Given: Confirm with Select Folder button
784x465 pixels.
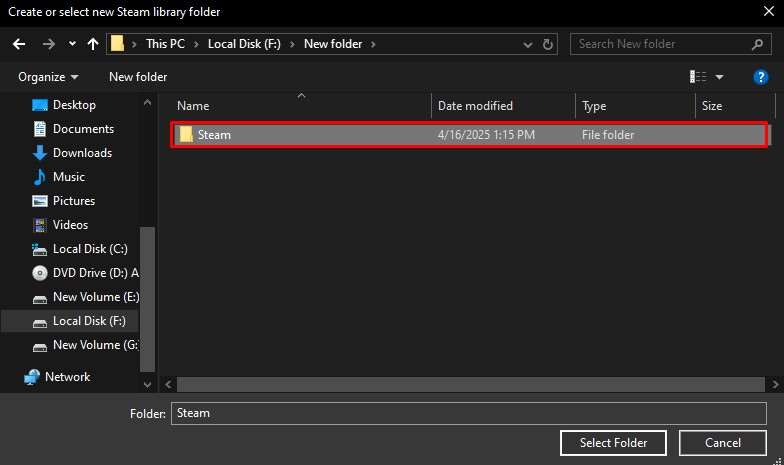Looking at the screenshot, I should 613,443.
